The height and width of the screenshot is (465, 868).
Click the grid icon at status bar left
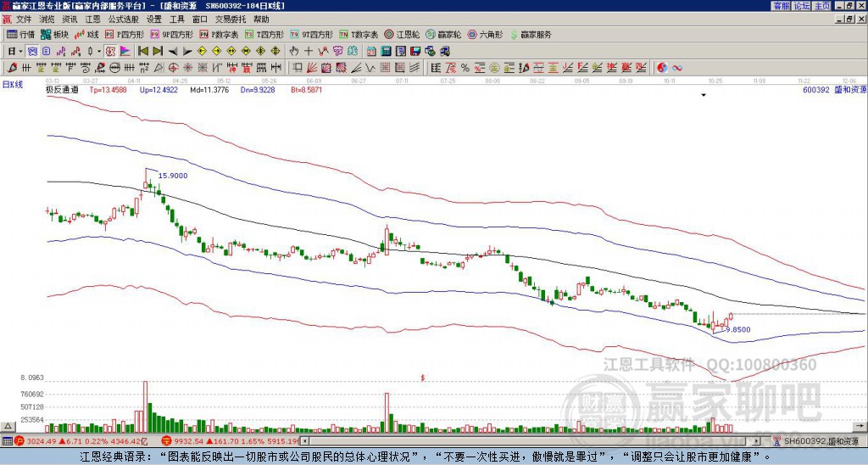[7, 441]
